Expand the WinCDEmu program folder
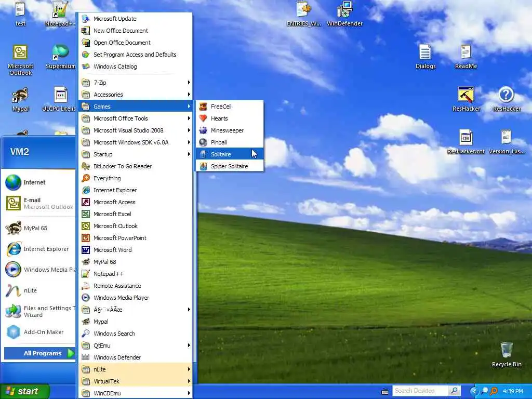The height and width of the screenshot is (399, 532). click(136, 393)
